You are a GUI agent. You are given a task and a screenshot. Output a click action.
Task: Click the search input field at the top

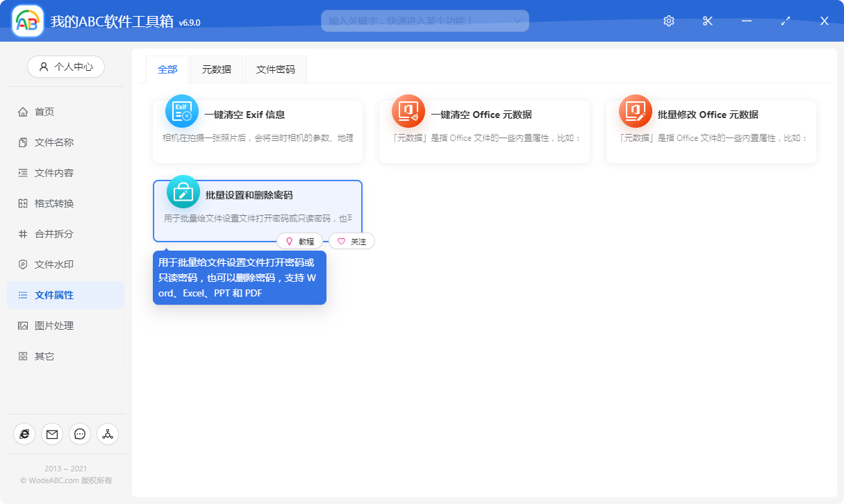point(417,21)
